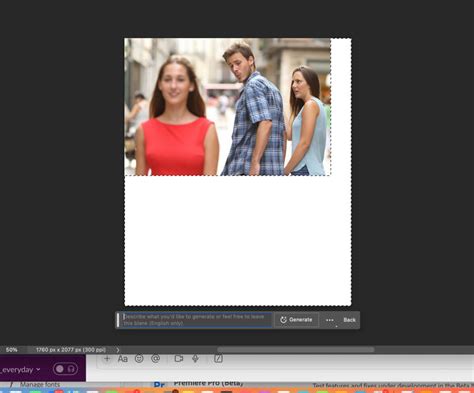Click the distracted boyfriend image on canvas
The image size is (474, 393).
228,107
